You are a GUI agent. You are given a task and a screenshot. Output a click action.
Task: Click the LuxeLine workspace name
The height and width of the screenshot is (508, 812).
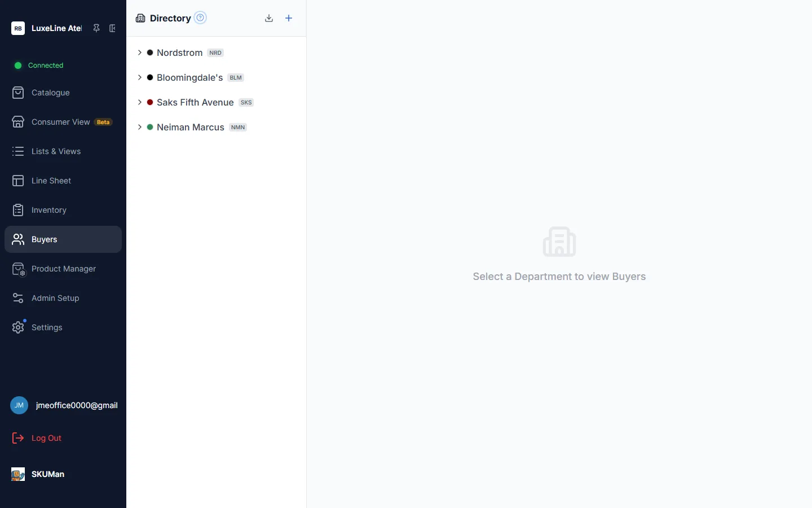[x=56, y=28]
